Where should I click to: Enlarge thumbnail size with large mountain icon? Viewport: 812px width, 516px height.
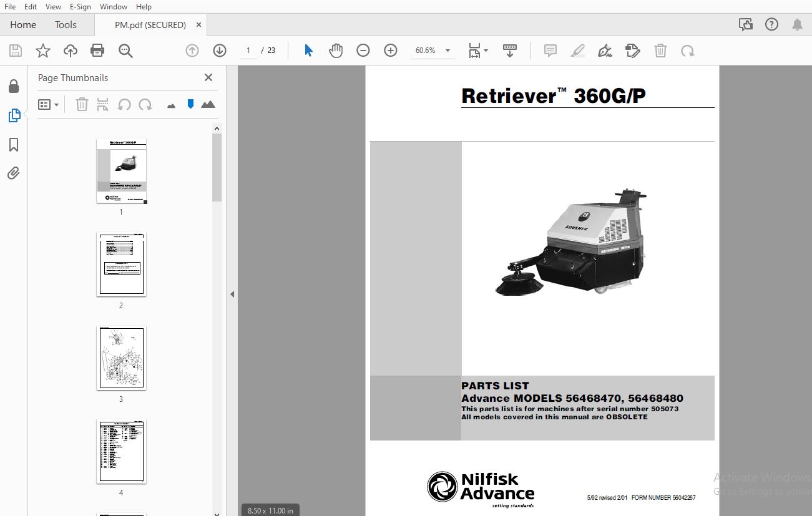[208, 104]
